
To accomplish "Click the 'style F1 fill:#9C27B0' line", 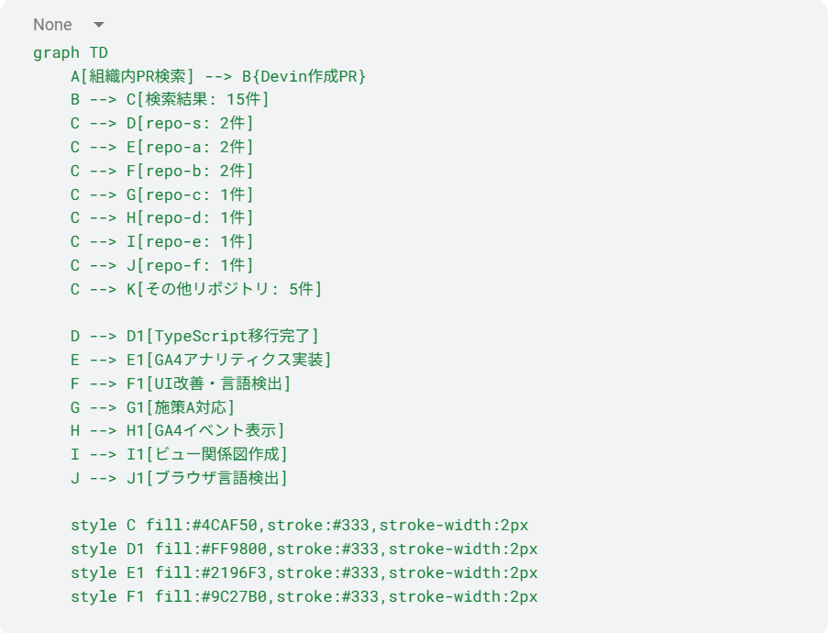I will pos(304,597).
